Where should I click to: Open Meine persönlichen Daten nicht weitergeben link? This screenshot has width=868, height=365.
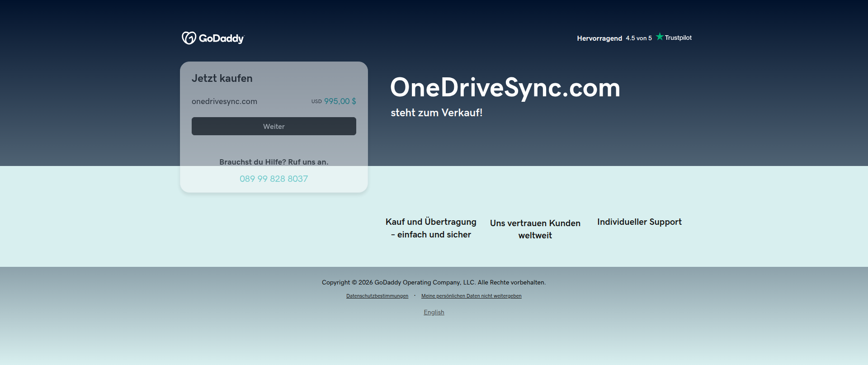click(x=472, y=296)
